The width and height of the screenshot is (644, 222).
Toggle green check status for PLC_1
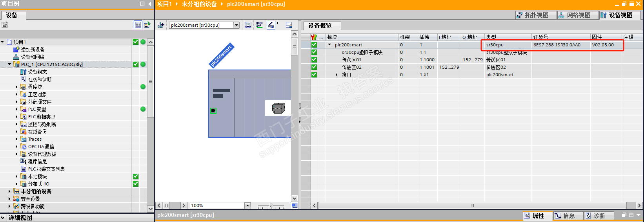pyautogui.click(x=136, y=64)
